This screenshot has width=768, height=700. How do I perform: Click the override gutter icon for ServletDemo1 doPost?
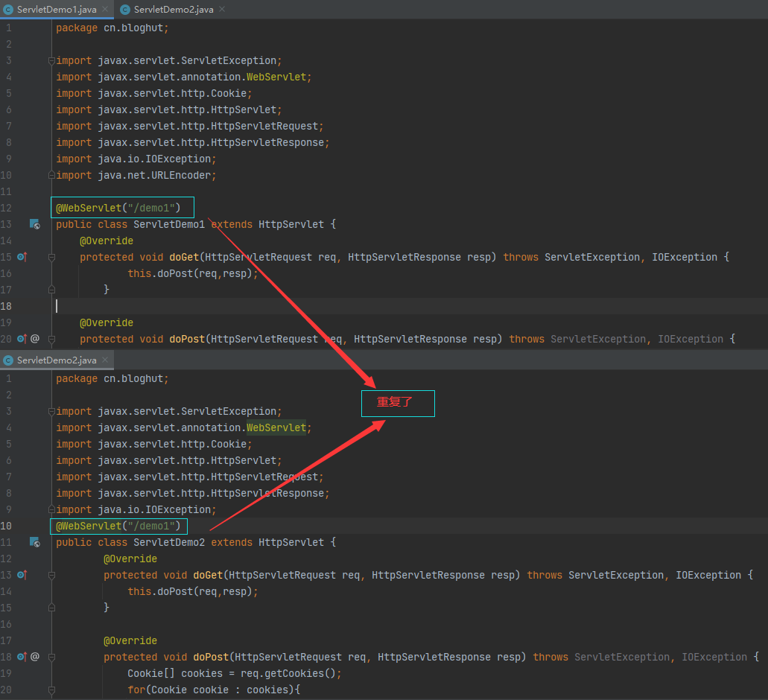[22, 339]
